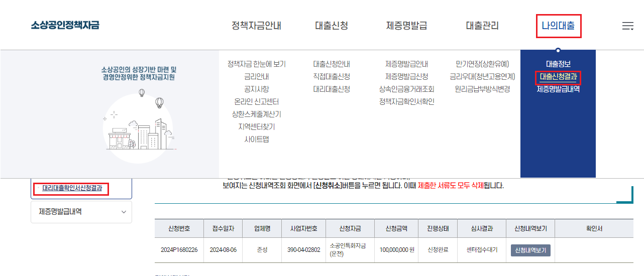This screenshot has width=644, height=276.
Task: Select 직접대출신청 submenu item
Action: (x=332, y=77)
